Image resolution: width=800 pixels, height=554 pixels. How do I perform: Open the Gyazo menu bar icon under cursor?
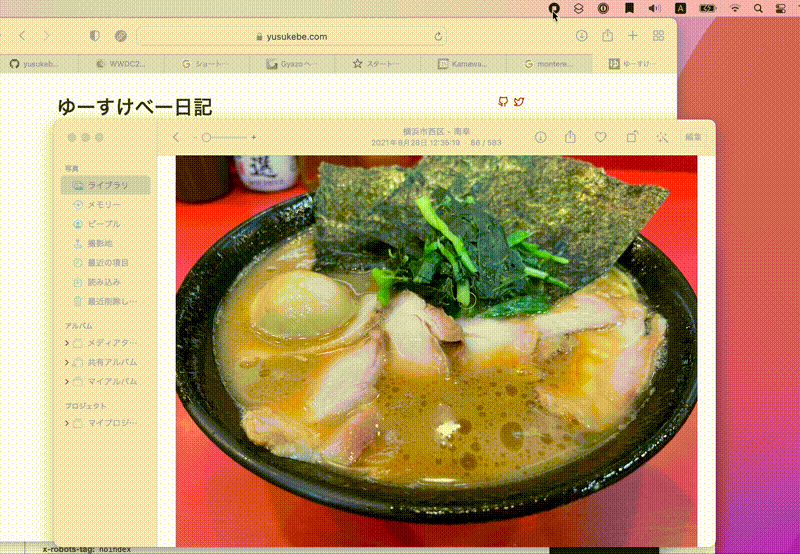tap(554, 8)
